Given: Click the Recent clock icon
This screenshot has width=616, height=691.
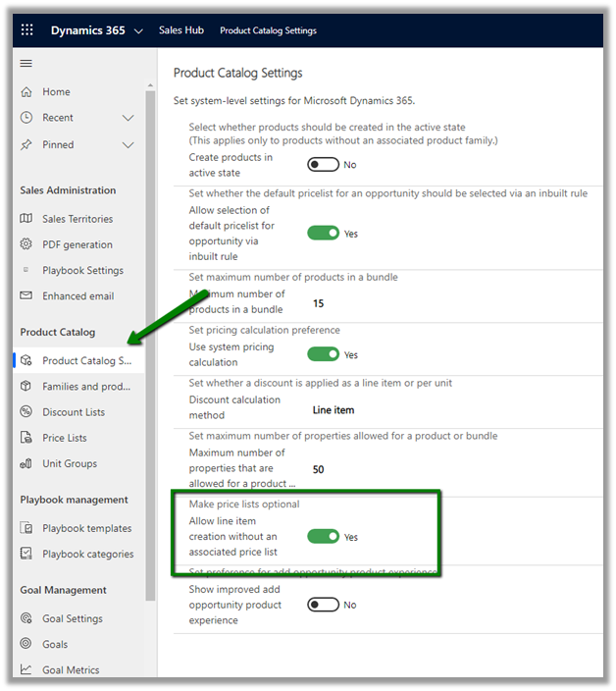Looking at the screenshot, I should (x=26, y=118).
